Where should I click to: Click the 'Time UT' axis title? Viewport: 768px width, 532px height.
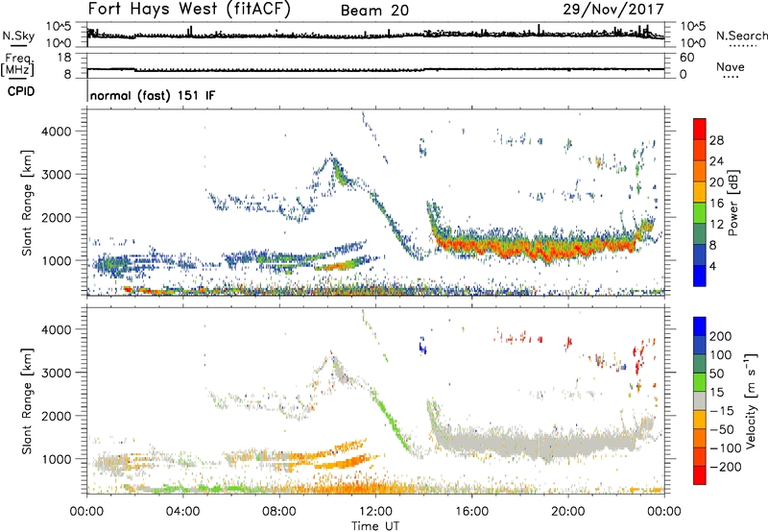pyautogui.click(x=375, y=526)
